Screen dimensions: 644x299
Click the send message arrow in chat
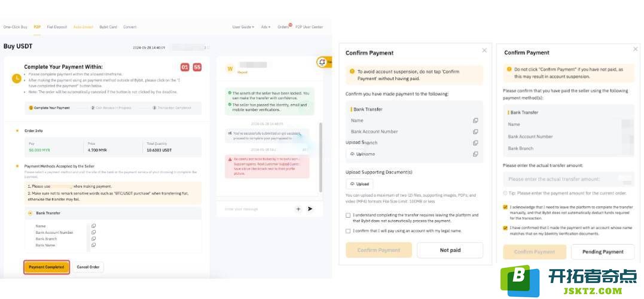coord(310,209)
